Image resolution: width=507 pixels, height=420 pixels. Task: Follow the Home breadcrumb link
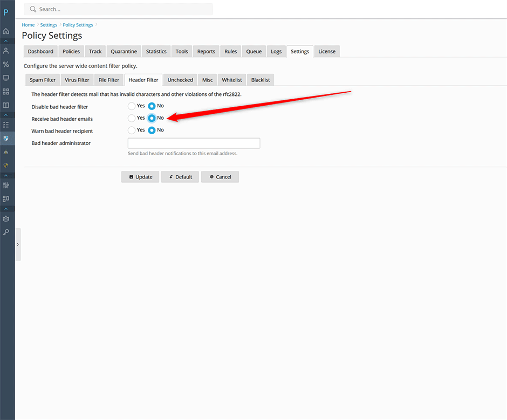[28, 25]
